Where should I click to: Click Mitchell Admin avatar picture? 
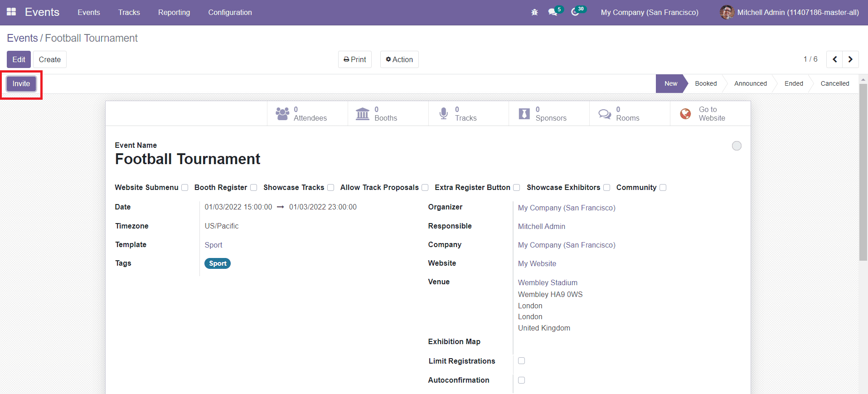(x=727, y=12)
